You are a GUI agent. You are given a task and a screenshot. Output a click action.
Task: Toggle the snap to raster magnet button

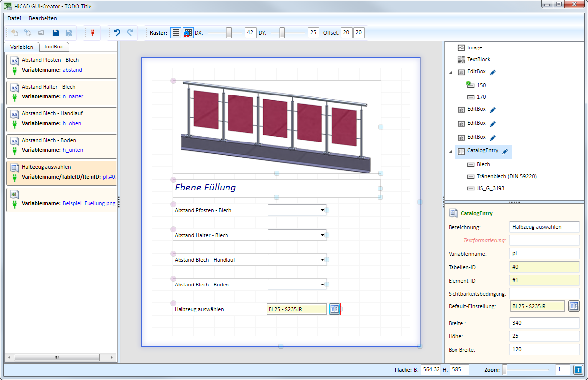click(188, 33)
